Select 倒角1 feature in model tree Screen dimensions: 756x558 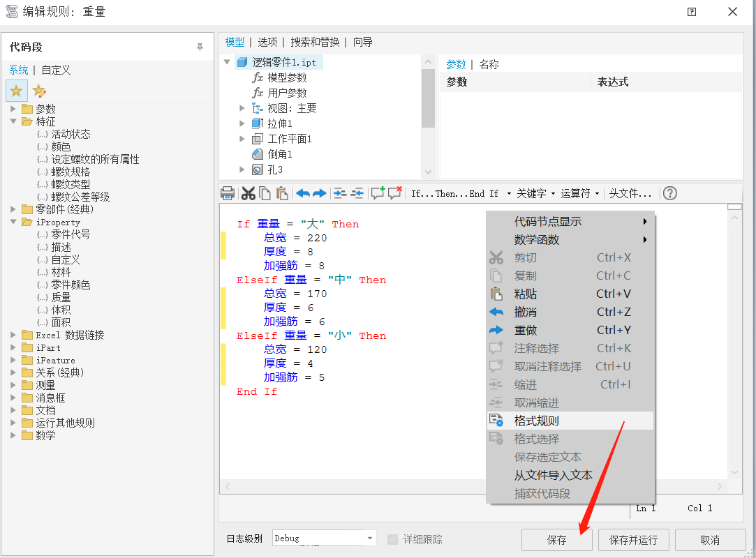(280, 155)
